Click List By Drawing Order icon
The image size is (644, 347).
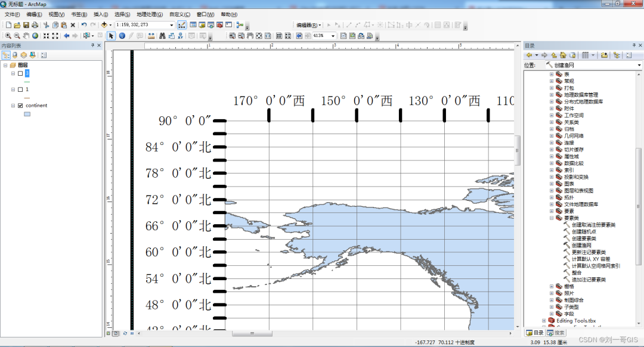pyautogui.click(x=6, y=55)
